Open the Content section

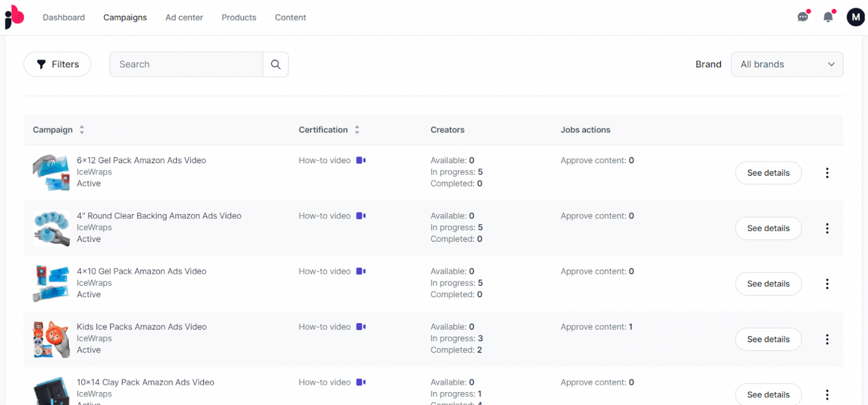(x=290, y=18)
